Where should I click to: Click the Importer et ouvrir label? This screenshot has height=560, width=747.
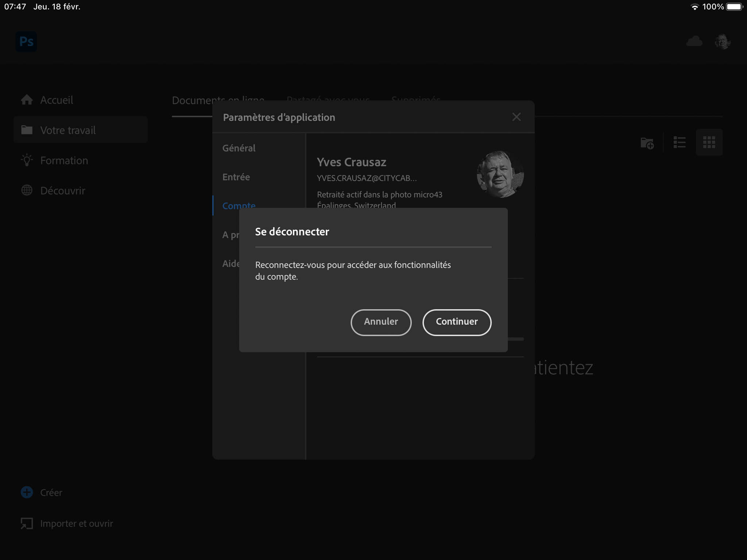77,524
